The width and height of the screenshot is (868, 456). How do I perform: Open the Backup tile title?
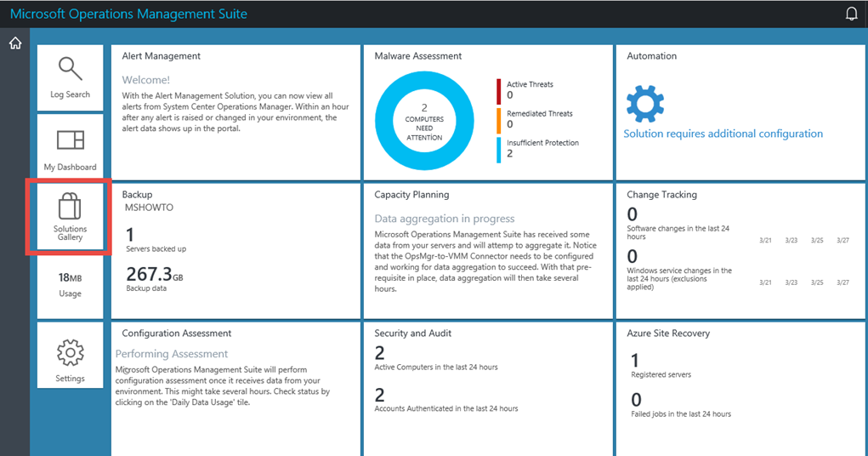pos(137,195)
